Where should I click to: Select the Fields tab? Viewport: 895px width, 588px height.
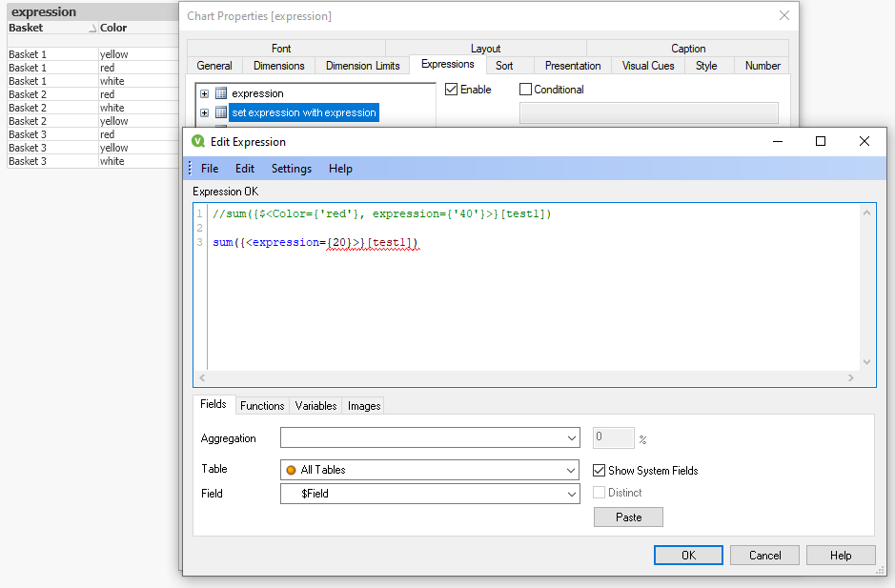coord(214,404)
